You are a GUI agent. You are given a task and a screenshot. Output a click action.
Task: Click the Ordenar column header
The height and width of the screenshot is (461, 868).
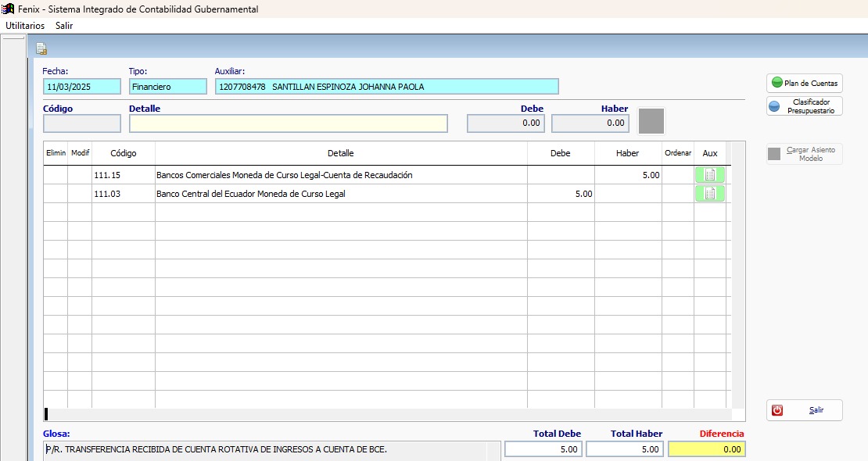pos(677,154)
